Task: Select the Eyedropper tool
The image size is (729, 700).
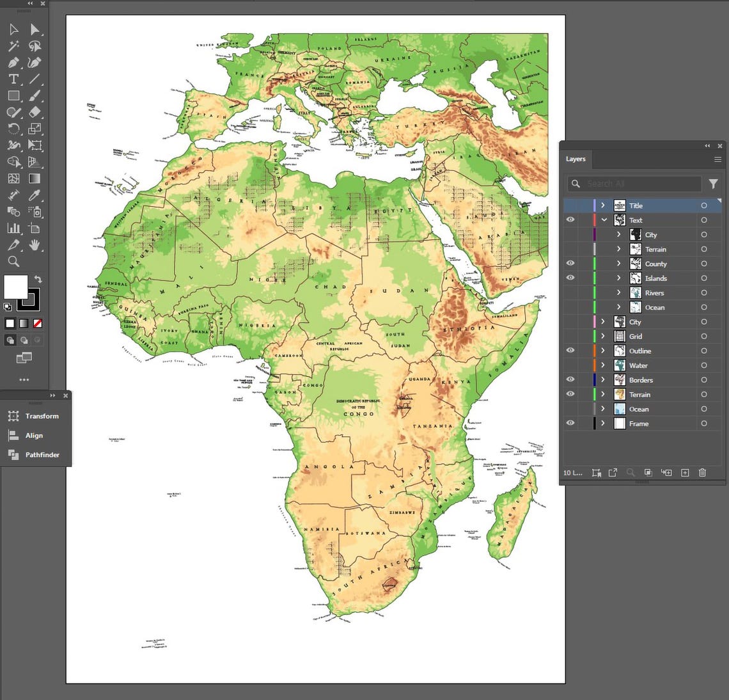Action: click(35, 195)
